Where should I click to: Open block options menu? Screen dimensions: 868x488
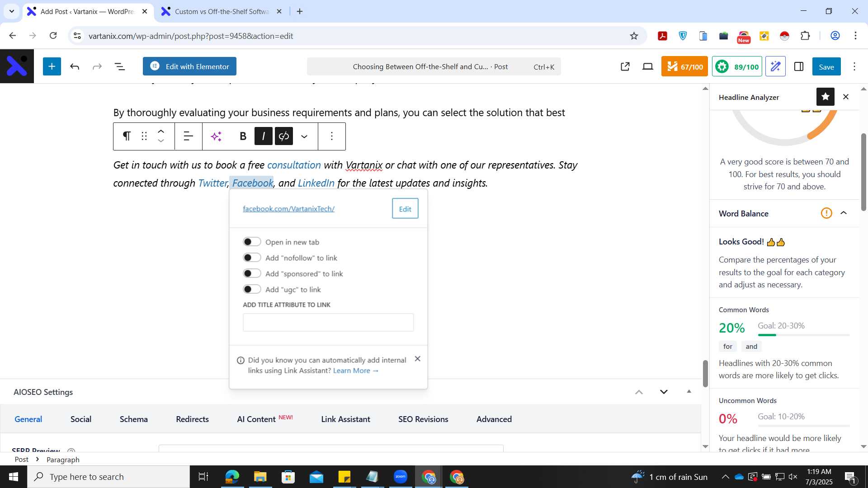332,136
